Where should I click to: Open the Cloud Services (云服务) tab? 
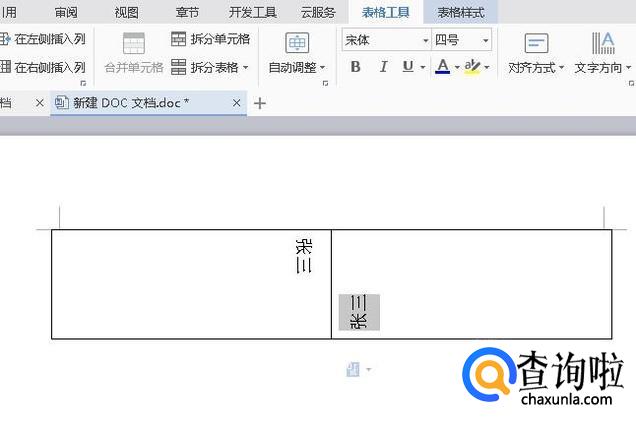(x=318, y=12)
